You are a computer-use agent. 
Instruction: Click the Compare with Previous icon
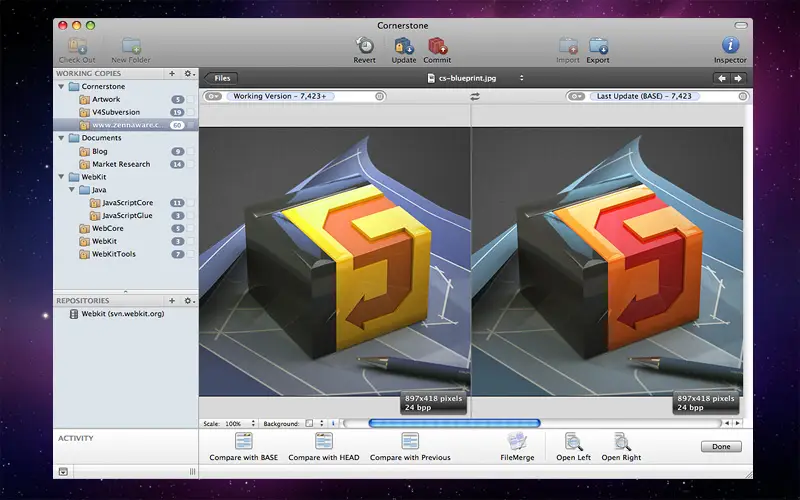(410, 441)
